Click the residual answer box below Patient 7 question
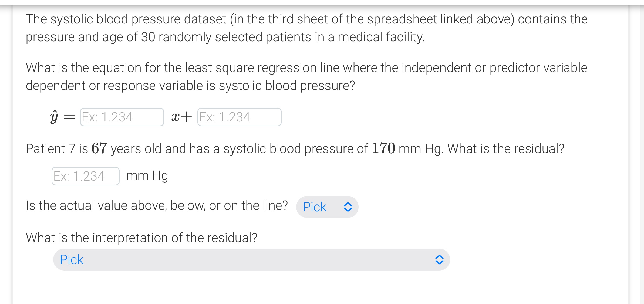This screenshot has width=644, height=304. pos(85,176)
